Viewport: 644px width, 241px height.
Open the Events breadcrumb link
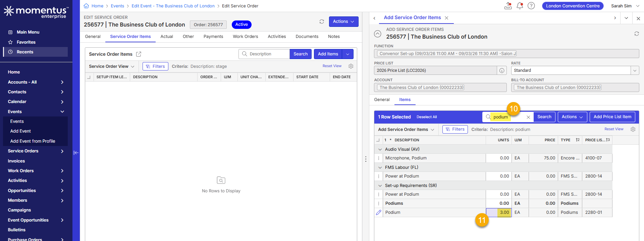click(117, 6)
